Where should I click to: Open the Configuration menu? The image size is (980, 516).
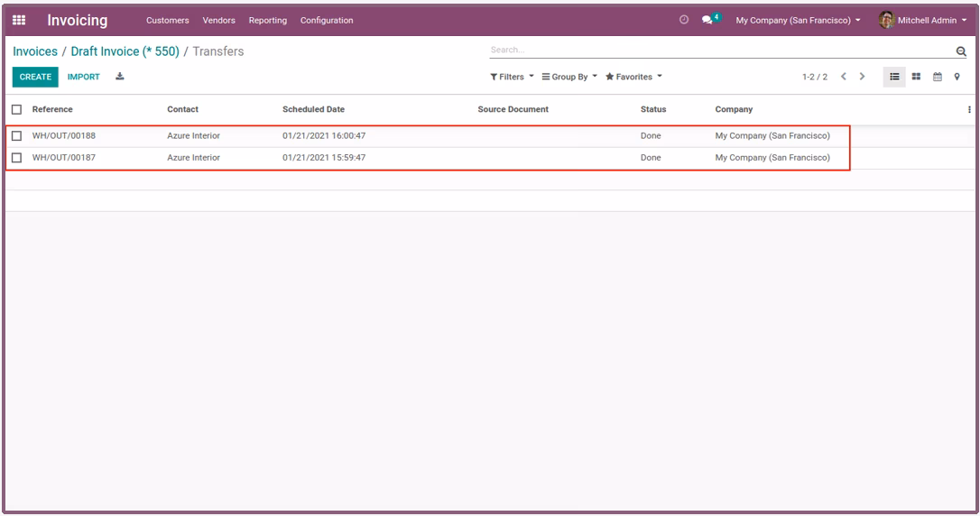click(x=327, y=20)
